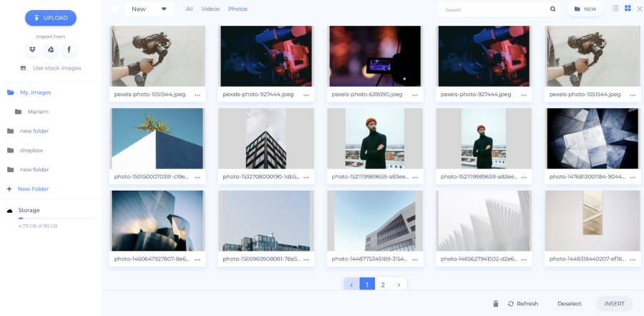The image size is (644, 316).
Task: Open three-dot menu of photo-1485627941502
Action: (x=524, y=259)
